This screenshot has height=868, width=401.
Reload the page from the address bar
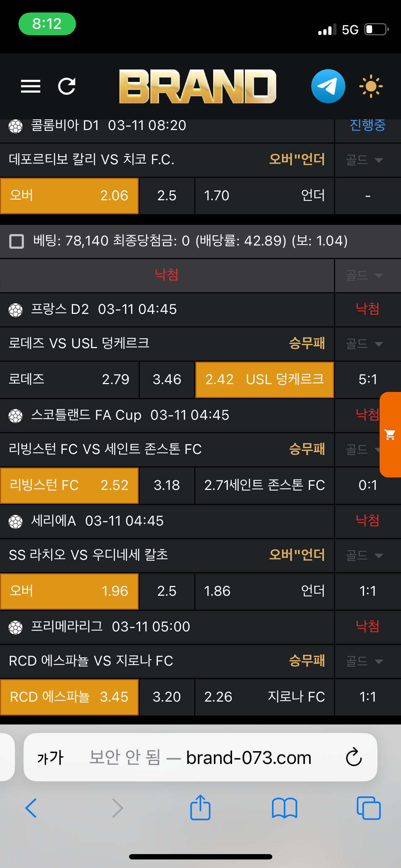coord(354,757)
